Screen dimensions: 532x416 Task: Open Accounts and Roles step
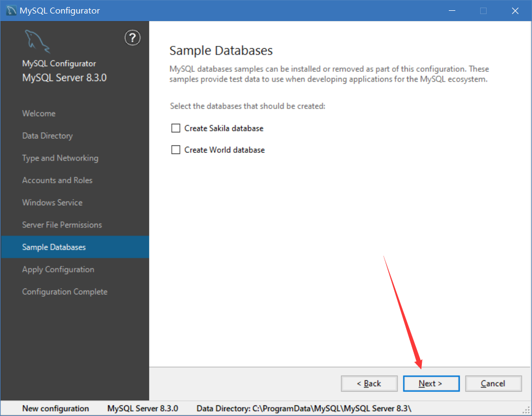coord(57,180)
